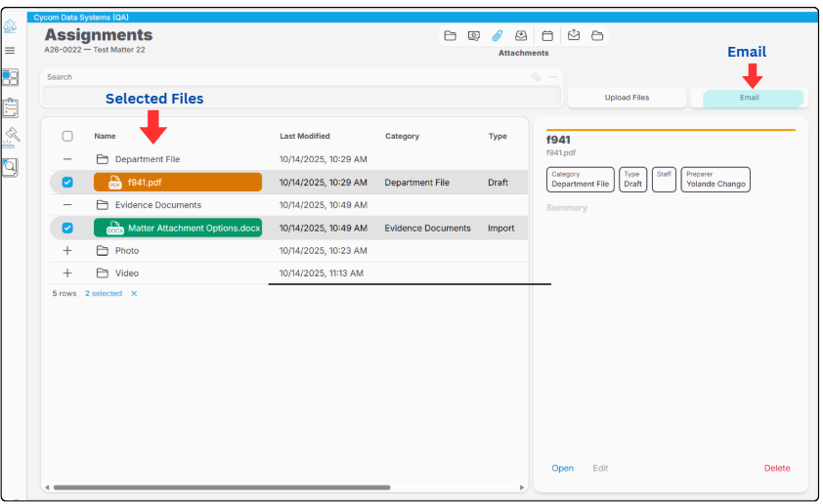Collapse the Evidence Documents folder

point(67,204)
